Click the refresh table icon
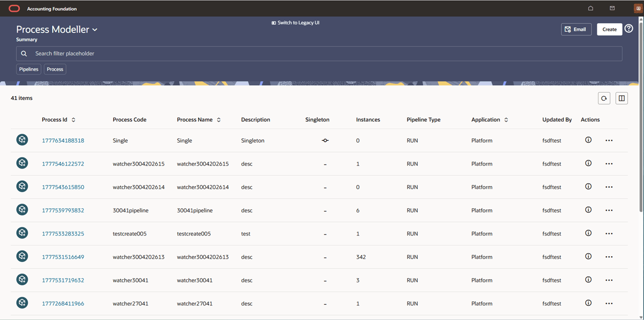644x320 pixels. click(604, 98)
